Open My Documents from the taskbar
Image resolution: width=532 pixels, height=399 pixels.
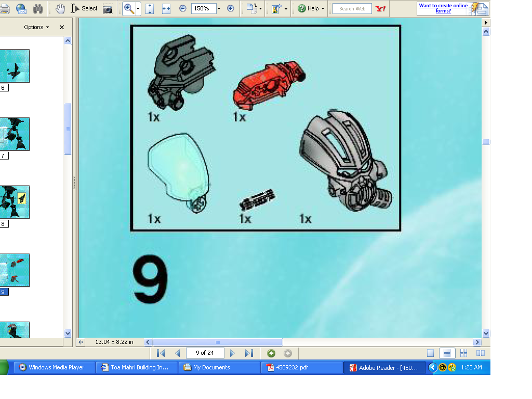218,367
